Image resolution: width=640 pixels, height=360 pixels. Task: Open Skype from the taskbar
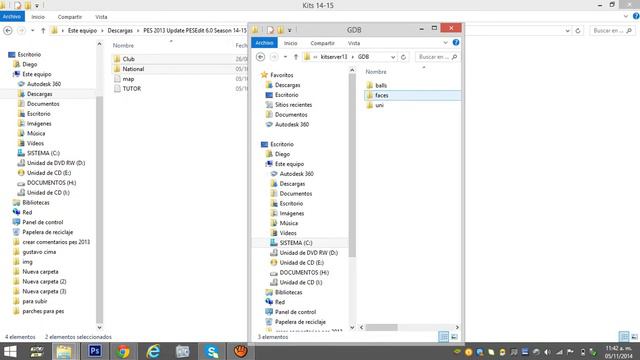pos(211,351)
